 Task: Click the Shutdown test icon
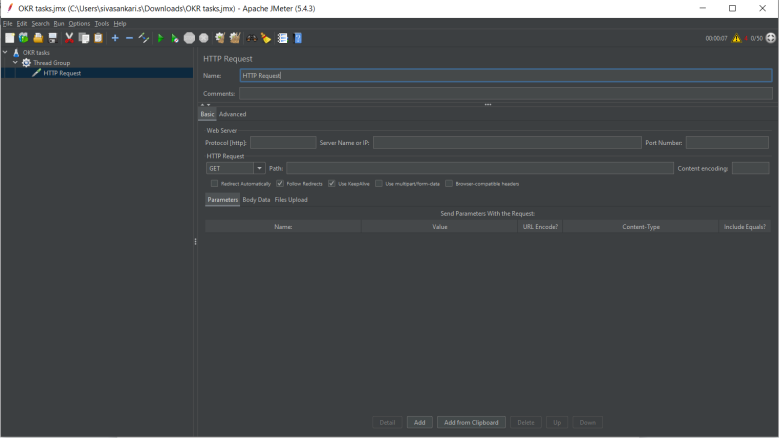pos(203,38)
